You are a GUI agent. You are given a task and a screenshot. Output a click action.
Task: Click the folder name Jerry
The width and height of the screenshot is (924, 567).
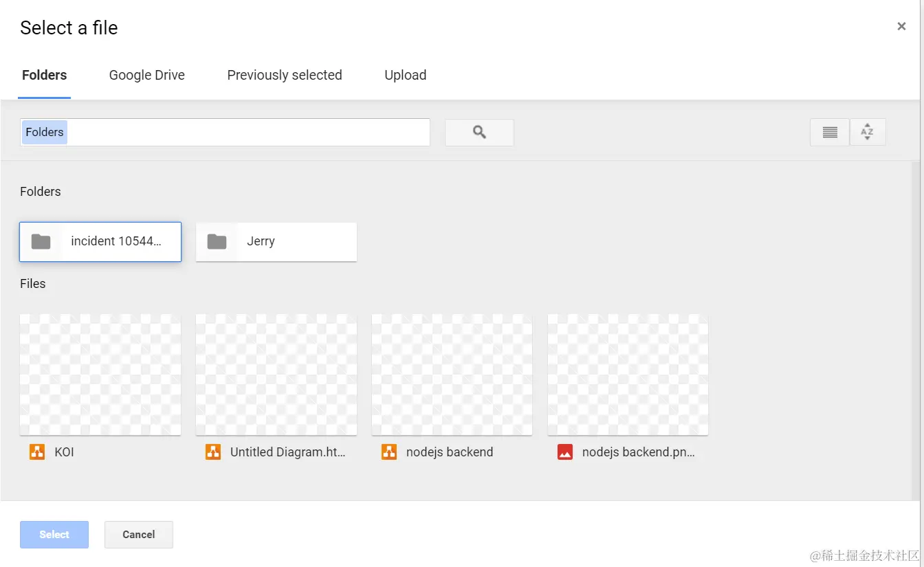[261, 242]
